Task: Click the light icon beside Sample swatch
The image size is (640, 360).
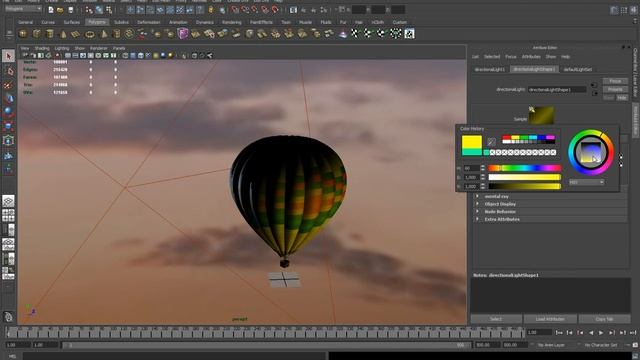Action: tap(531, 109)
